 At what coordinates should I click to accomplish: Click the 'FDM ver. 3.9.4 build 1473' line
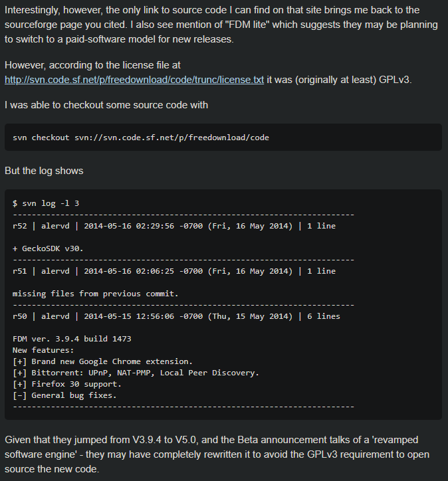point(72,339)
